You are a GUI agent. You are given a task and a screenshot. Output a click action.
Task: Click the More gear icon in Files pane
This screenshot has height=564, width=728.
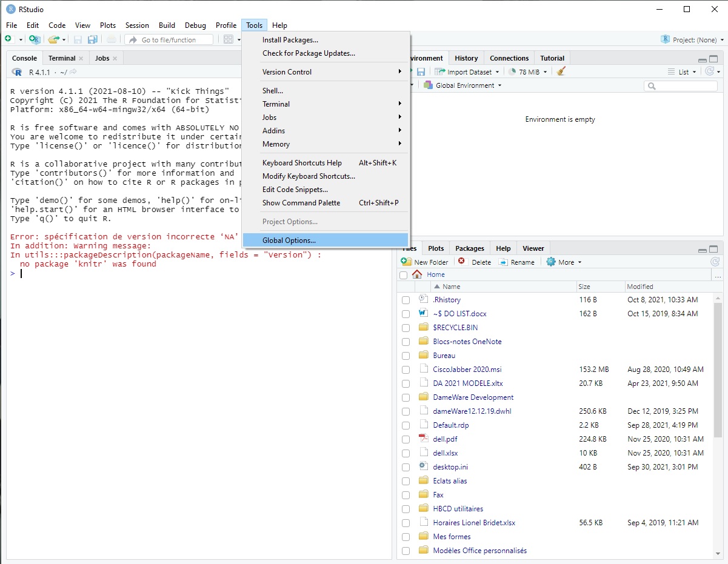(551, 262)
